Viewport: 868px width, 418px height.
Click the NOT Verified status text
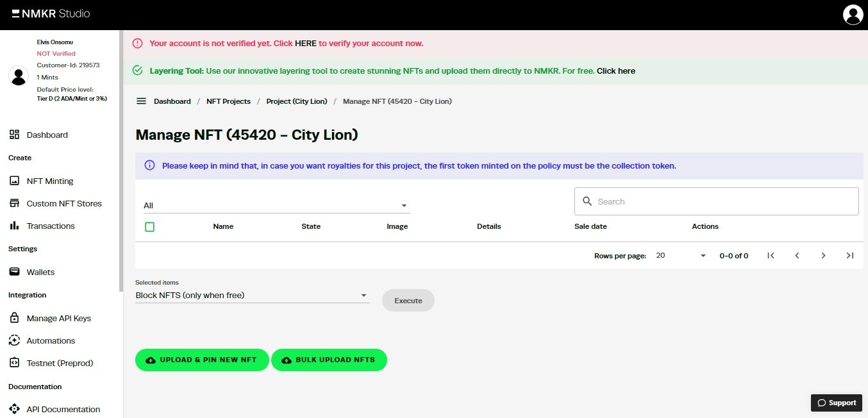(56, 54)
